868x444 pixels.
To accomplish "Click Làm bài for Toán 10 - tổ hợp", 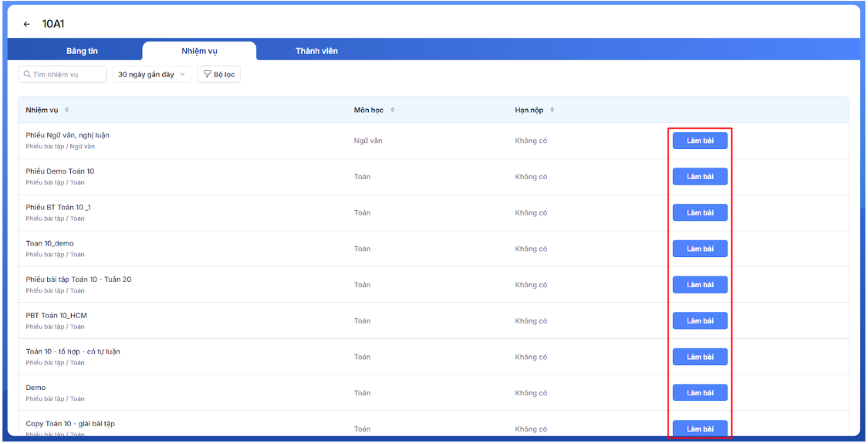I will point(700,357).
